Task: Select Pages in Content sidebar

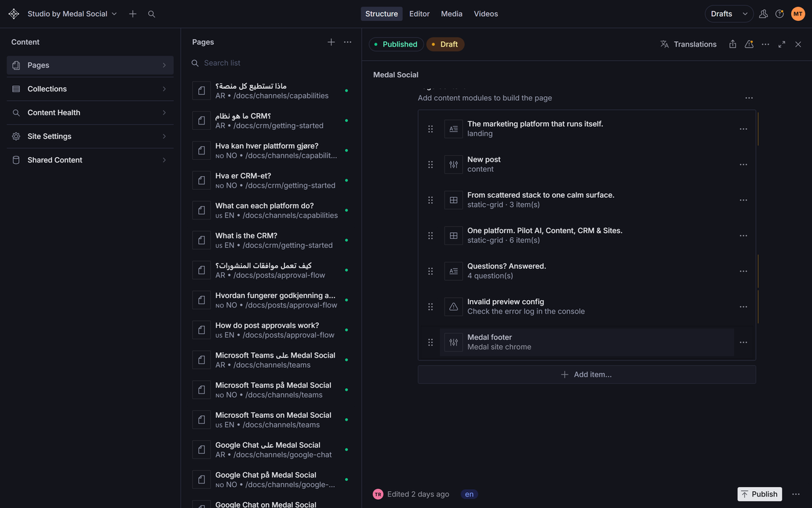Action: pyautogui.click(x=90, y=65)
